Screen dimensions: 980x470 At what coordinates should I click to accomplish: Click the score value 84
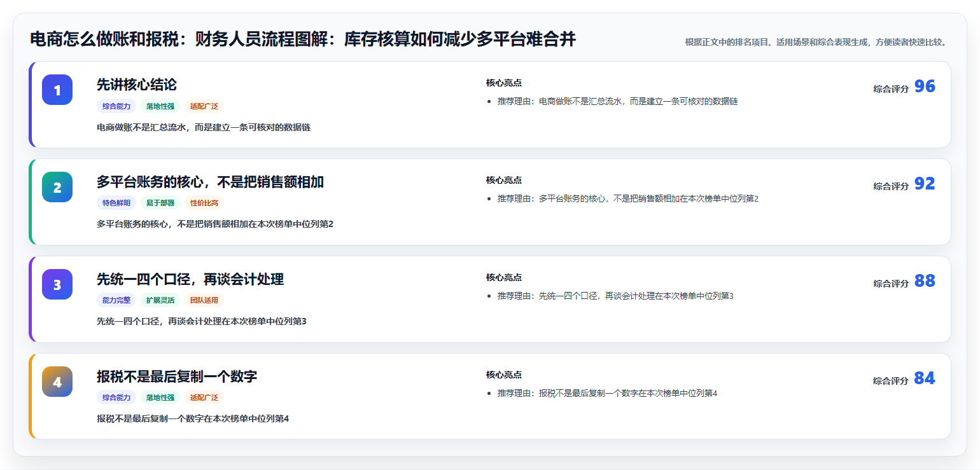(x=925, y=378)
